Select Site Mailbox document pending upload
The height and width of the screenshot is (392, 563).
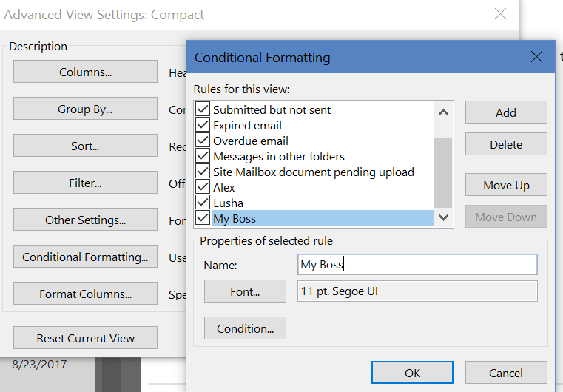[x=313, y=172]
